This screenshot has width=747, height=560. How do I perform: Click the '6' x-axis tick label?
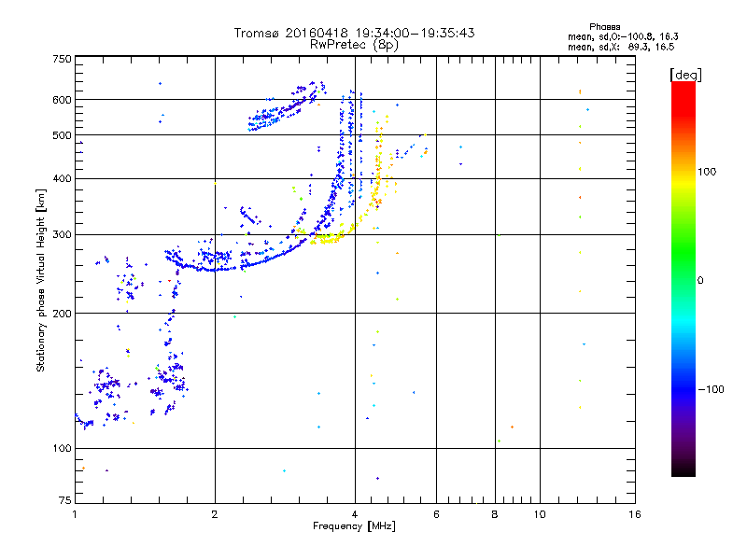[x=436, y=514]
